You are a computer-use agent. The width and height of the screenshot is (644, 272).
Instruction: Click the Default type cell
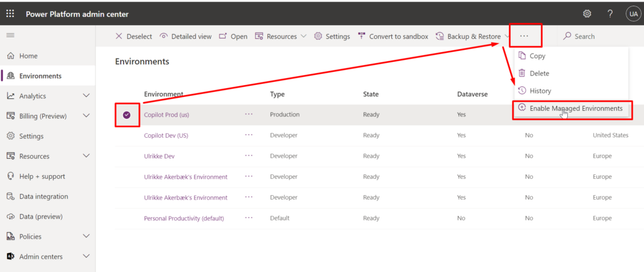pyautogui.click(x=280, y=218)
